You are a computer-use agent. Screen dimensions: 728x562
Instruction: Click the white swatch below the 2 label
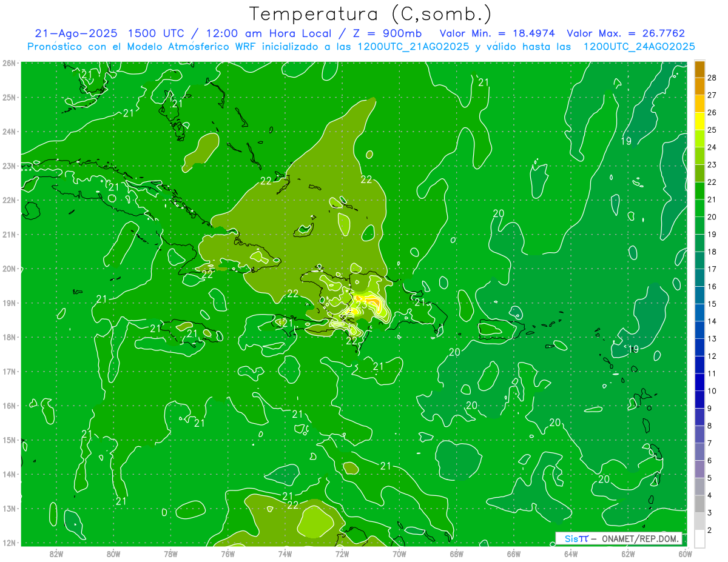[699, 538]
